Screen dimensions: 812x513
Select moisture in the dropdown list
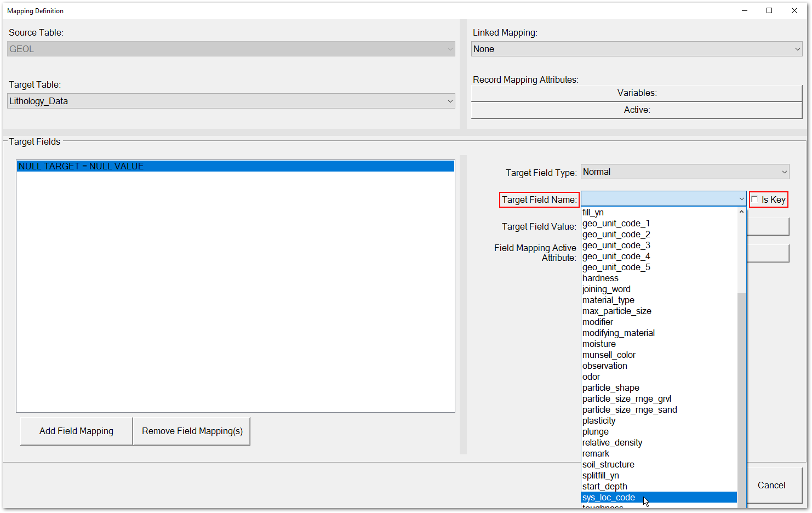pyautogui.click(x=659, y=344)
